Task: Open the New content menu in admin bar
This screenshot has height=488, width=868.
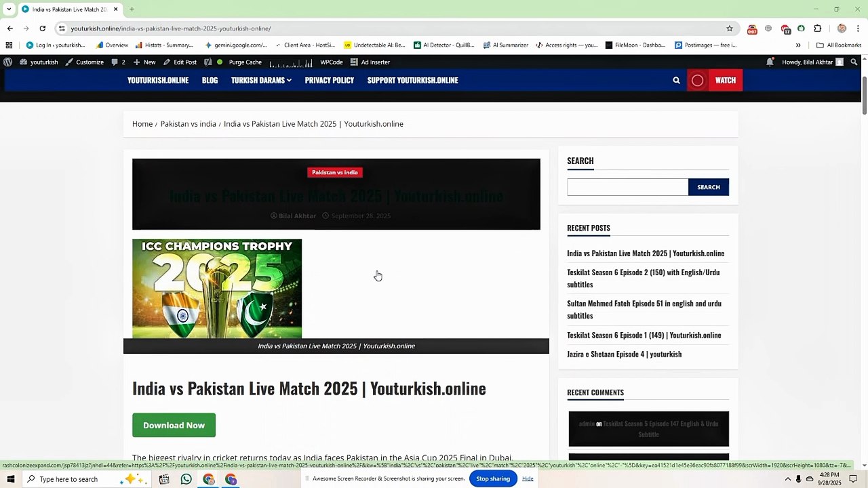Action: tap(144, 62)
